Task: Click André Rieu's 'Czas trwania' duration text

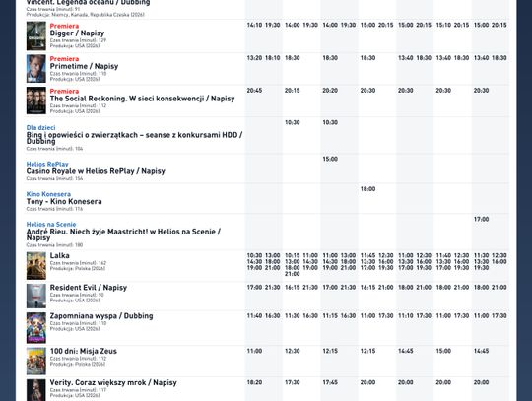Action: [54, 245]
